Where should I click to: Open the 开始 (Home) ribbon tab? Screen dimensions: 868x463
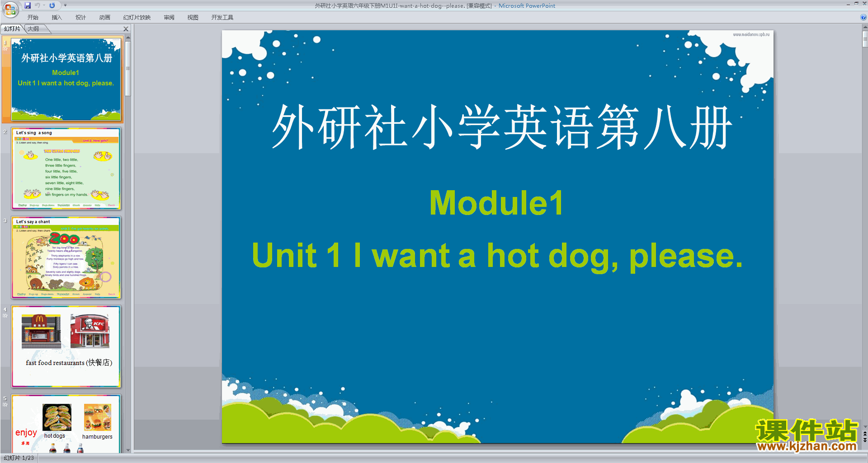pos(33,18)
